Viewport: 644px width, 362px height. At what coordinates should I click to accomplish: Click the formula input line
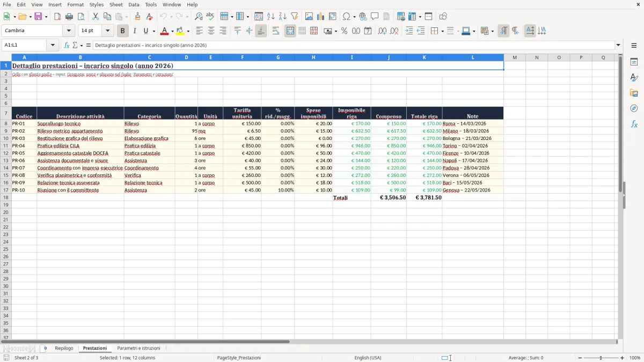pyautogui.click(x=354, y=45)
